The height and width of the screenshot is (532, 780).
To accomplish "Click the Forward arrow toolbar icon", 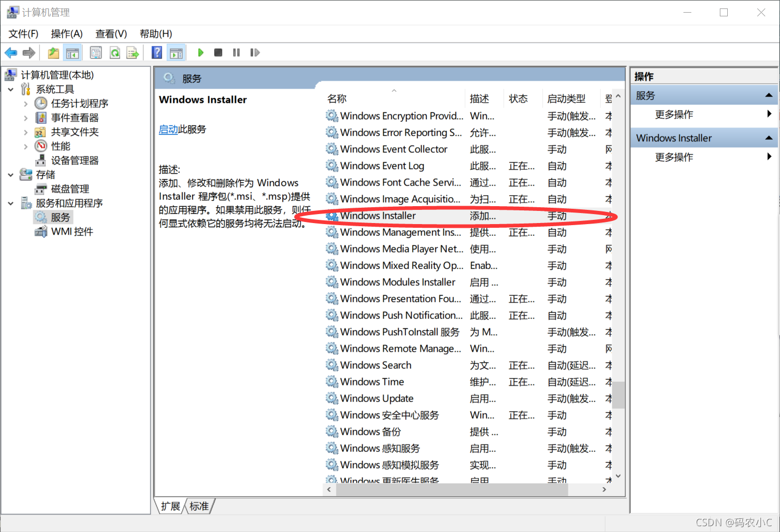I will click(29, 53).
